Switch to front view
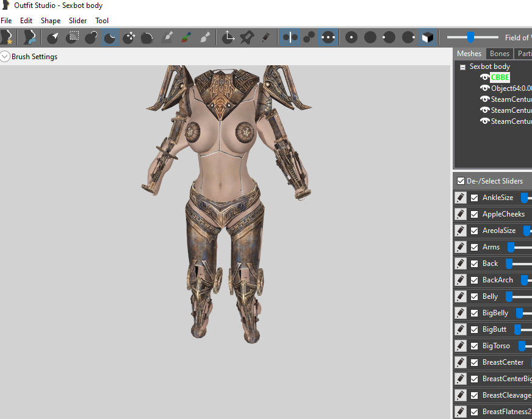Viewport: 532px width, 419px height. tap(351, 37)
